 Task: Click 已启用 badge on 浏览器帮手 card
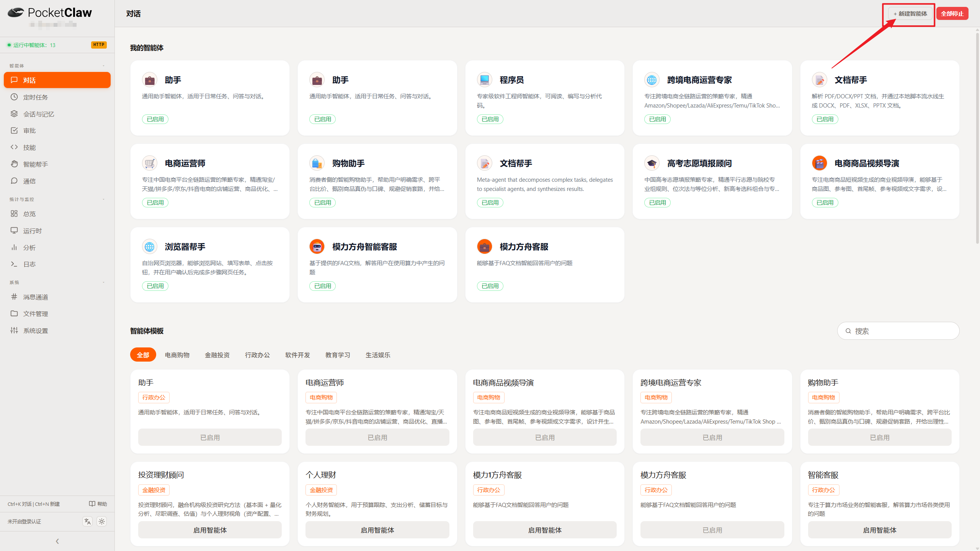pyautogui.click(x=155, y=286)
